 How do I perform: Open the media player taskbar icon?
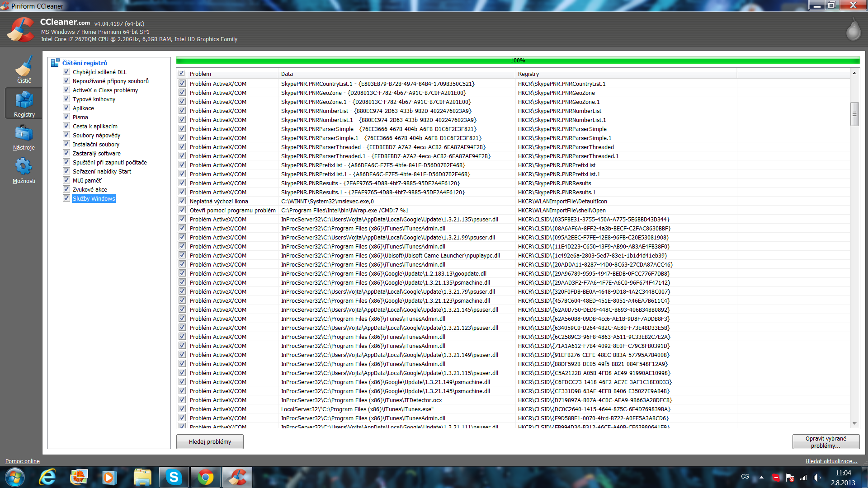pyautogui.click(x=109, y=477)
